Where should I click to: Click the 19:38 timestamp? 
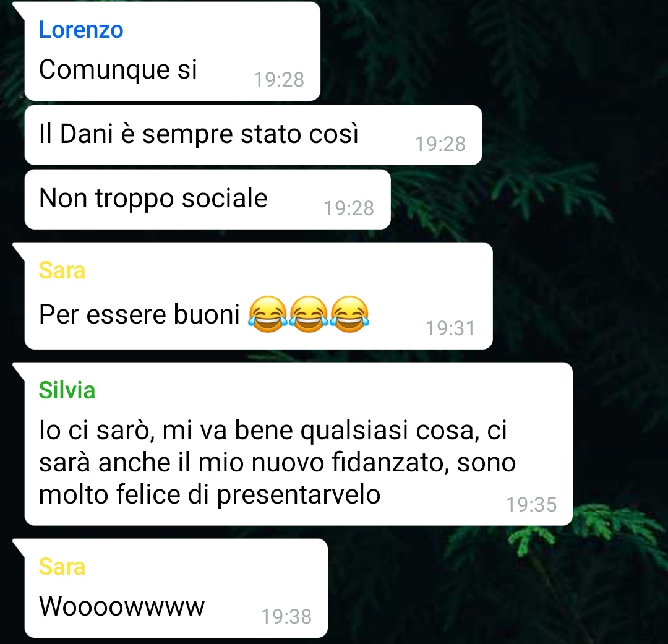pyautogui.click(x=286, y=617)
